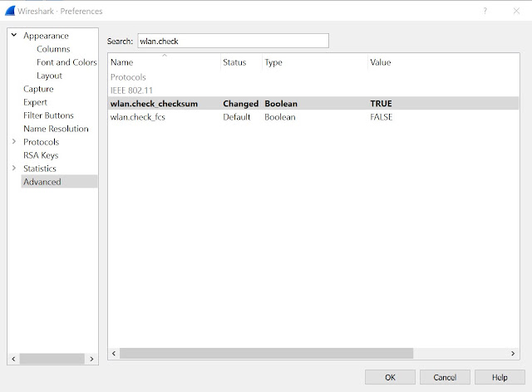Click the Boolean type cell of wlan.check_fcs

[280, 117]
